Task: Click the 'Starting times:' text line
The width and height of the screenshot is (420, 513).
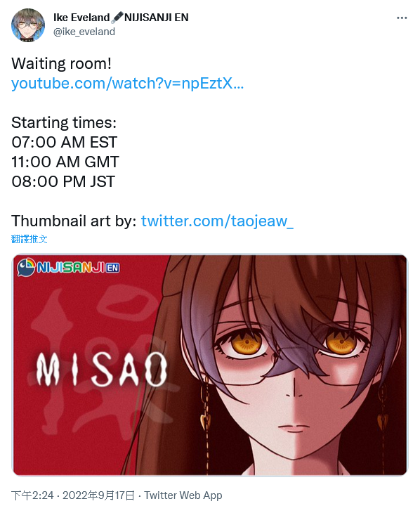Action: [x=64, y=123]
